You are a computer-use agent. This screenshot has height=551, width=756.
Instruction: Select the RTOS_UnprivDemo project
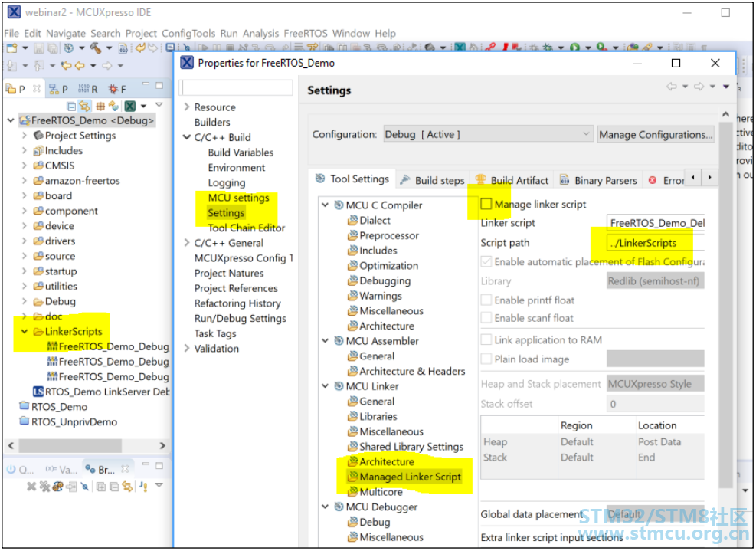(x=68, y=422)
